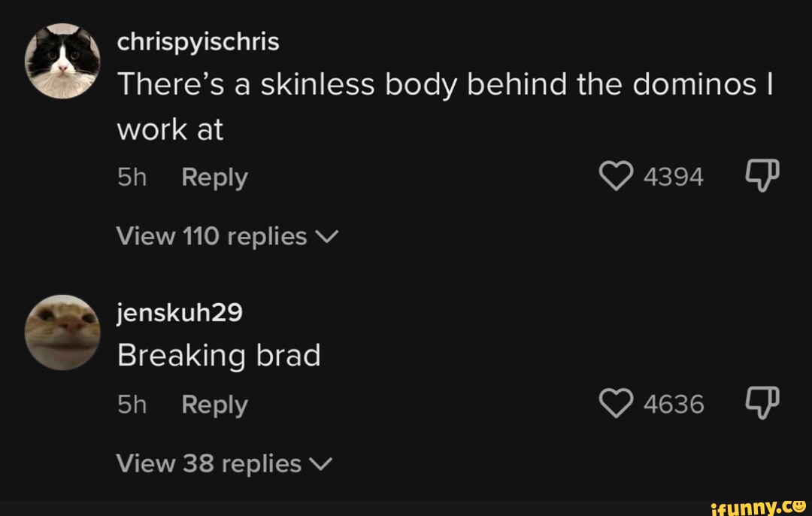
Task: Open chrispyischris's cat profile picture
Action: (62, 61)
